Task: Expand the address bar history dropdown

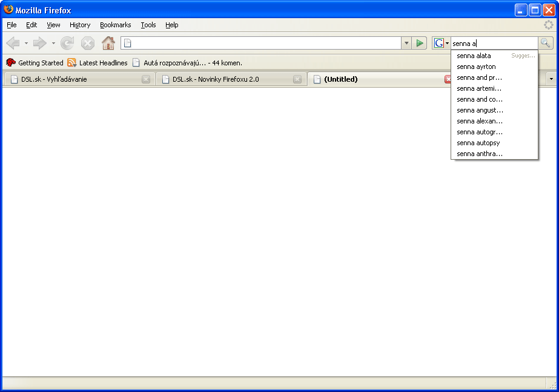Action: coord(406,43)
